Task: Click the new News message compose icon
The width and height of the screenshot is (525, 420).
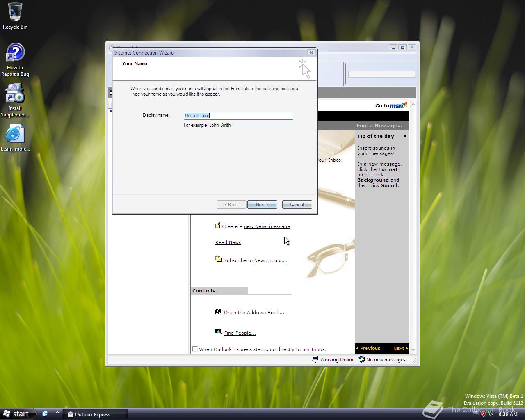Action: pos(218,225)
